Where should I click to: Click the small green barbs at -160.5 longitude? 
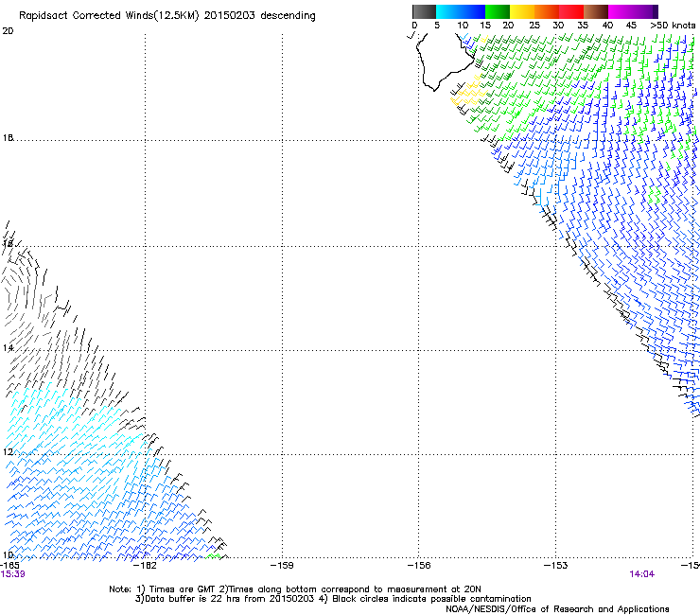tap(213, 556)
